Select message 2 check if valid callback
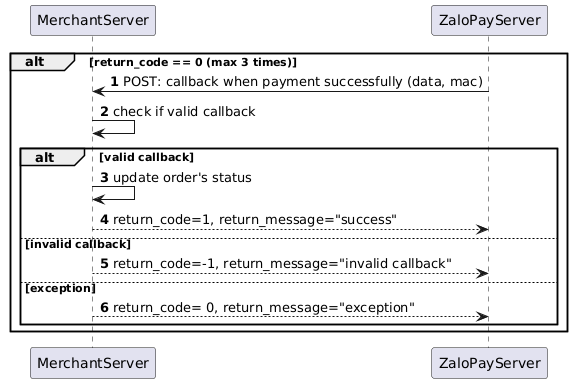This screenshot has height=383, width=572. (x=178, y=112)
